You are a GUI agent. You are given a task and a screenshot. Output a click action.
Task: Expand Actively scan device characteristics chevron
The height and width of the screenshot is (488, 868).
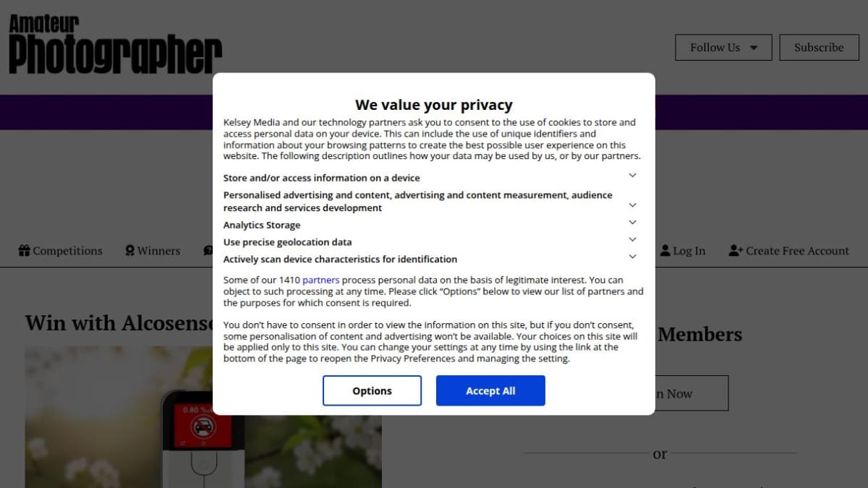632,257
